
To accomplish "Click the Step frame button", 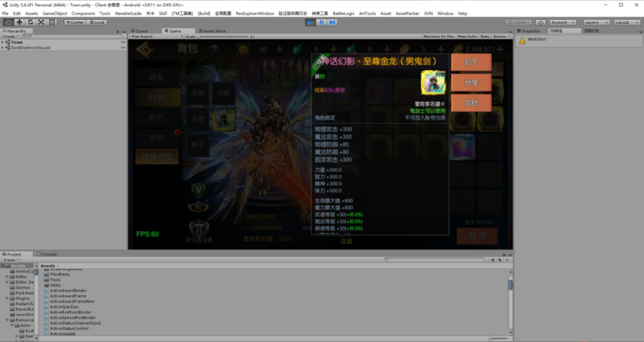I will coord(332,22).
